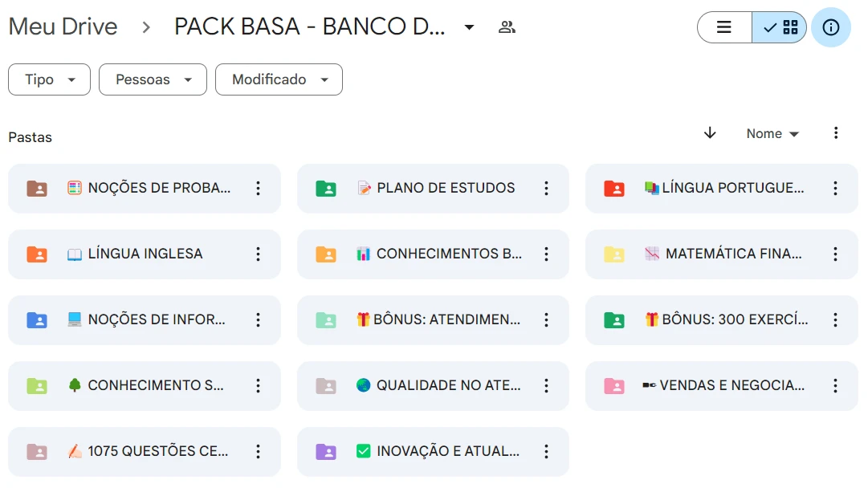
Task: Reverse sort direction with the arrow icon
Action: tap(710, 133)
